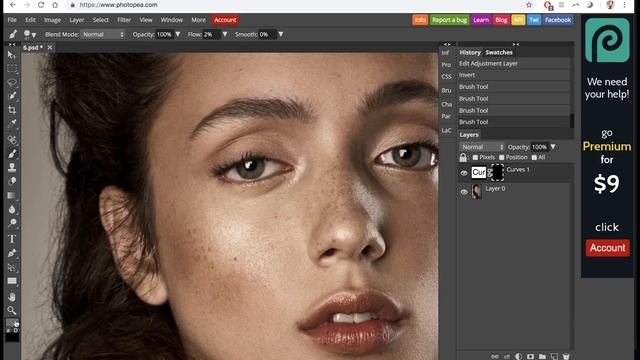Check the lock Position checkbox

pyautogui.click(x=502, y=158)
